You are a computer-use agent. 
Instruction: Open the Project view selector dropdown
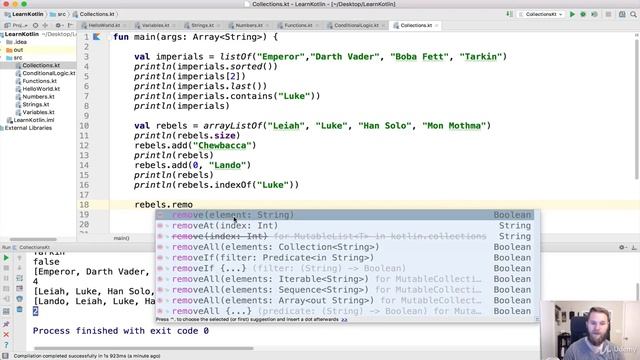(x=16, y=25)
